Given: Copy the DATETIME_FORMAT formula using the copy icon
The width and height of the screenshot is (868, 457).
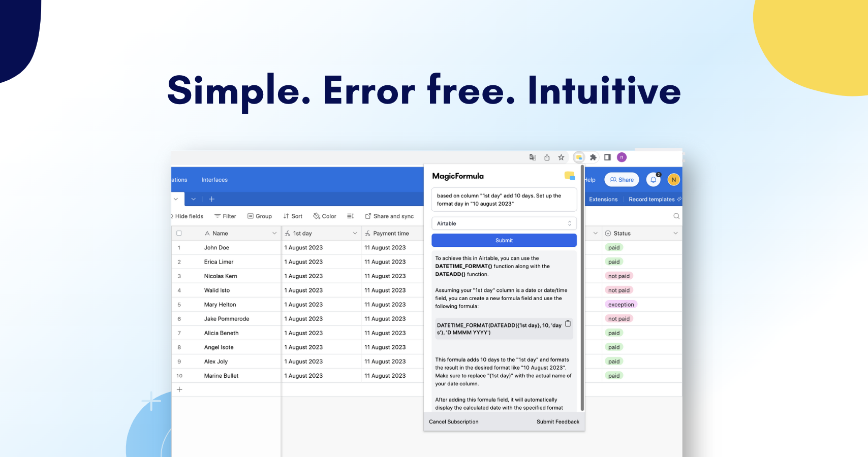Looking at the screenshot, I should pyautogui.click(x=568, y=323).
